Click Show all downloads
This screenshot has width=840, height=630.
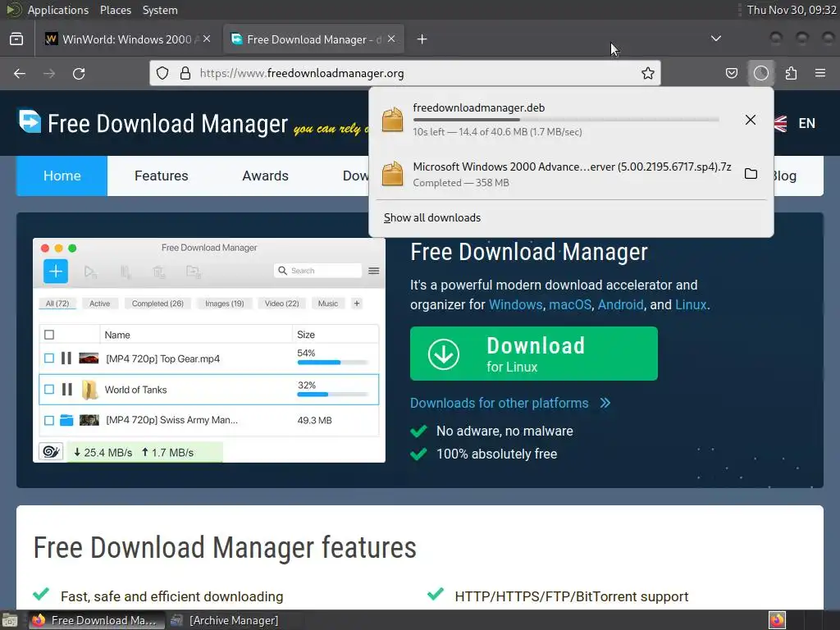(x=432, y=217)
